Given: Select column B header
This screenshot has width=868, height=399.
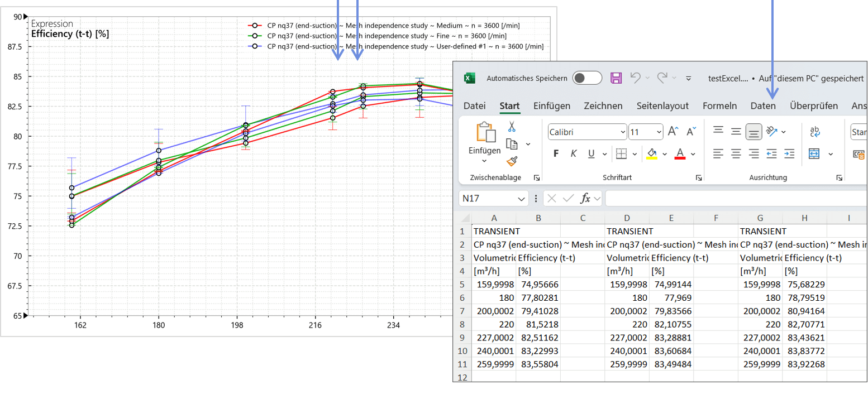Looking at the screenshot, I should (x=538, y=218).
